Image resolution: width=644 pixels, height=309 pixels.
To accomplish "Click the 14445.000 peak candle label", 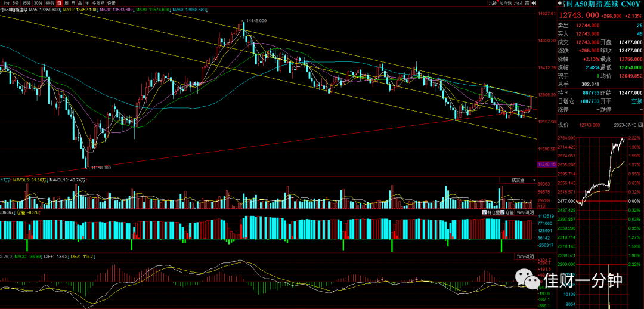I will [x=256, y=20].
